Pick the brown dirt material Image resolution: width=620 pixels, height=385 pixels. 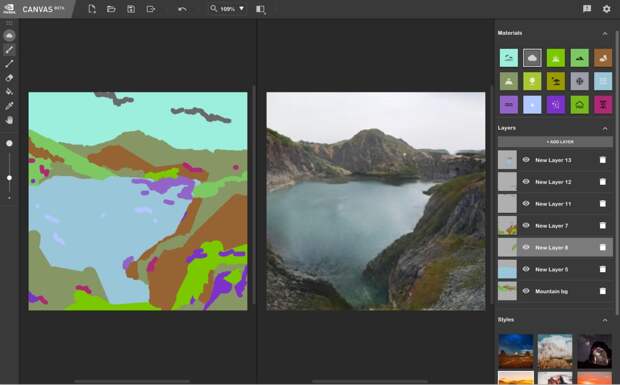[x=603, y=58]
